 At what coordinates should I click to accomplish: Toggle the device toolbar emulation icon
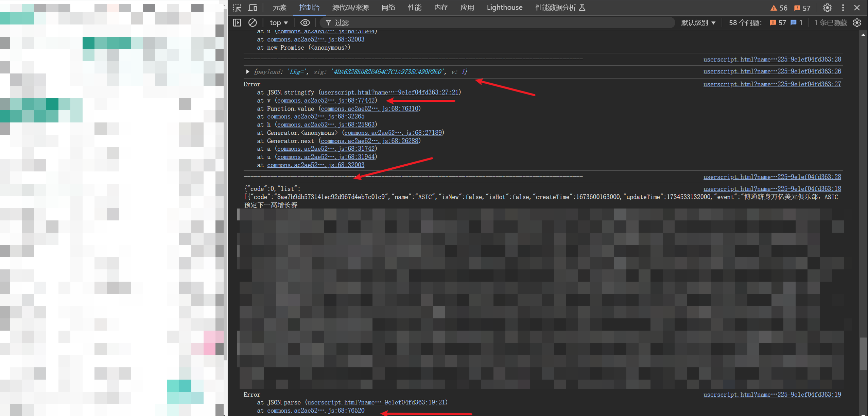click(253, 7)
